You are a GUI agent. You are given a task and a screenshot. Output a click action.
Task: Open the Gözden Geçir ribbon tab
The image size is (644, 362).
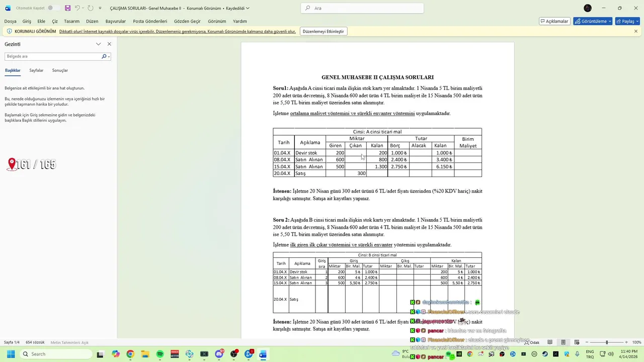point(187,21)
